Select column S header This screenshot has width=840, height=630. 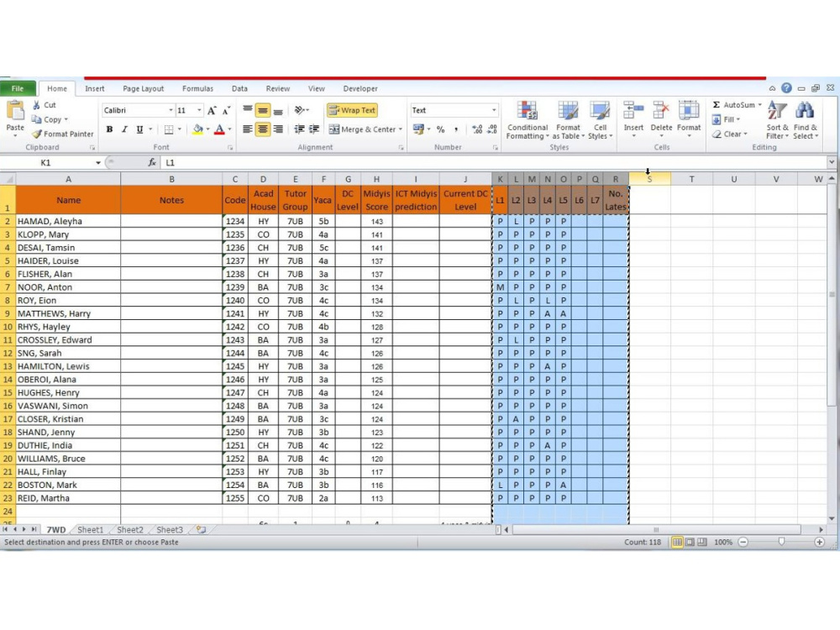(649, 179)
